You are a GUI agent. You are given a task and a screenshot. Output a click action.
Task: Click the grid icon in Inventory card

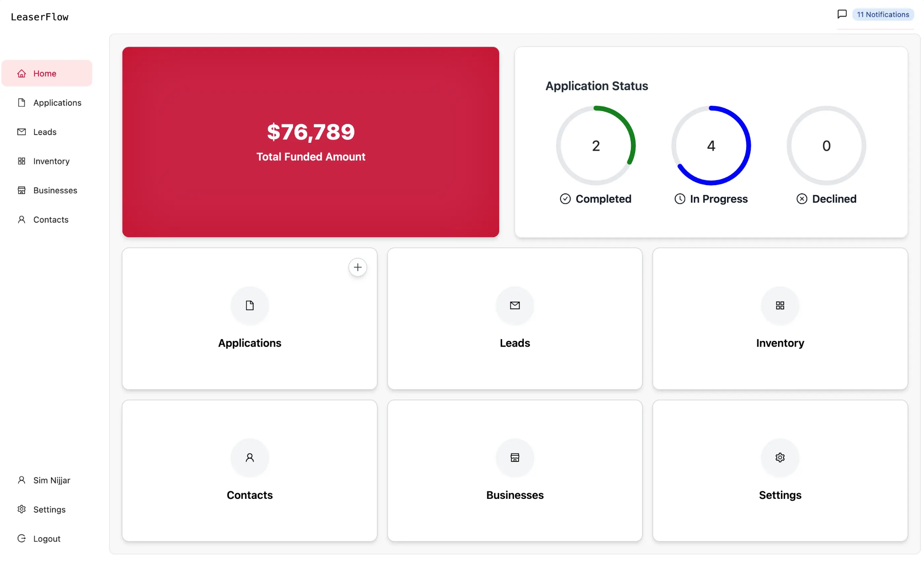[780, 306]
